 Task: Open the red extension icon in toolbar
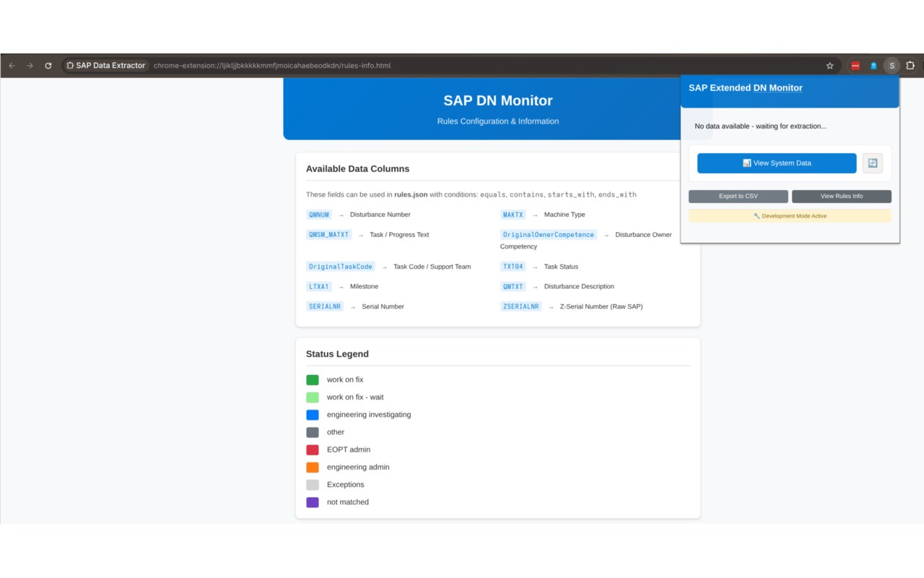point(855,66)
